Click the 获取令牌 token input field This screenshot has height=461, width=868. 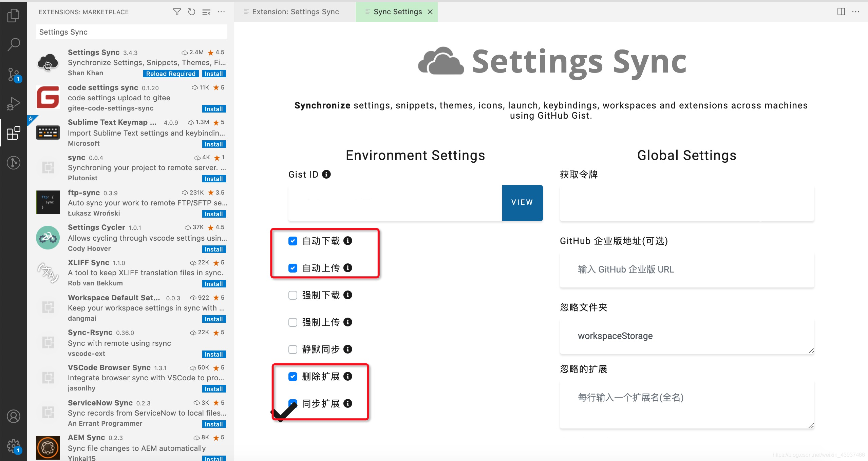tap(687, 203)
